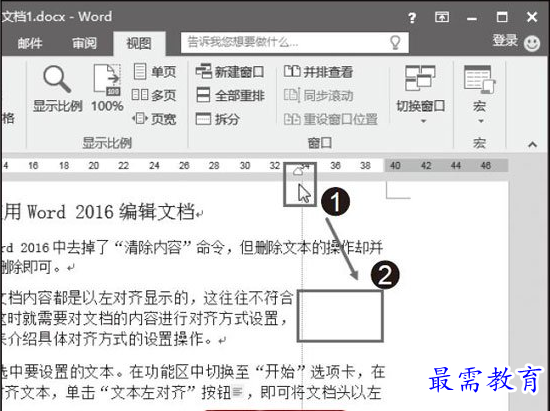Click the ruler's shaded right margin at 42
The image size is (550, 411).
point(426,165)
